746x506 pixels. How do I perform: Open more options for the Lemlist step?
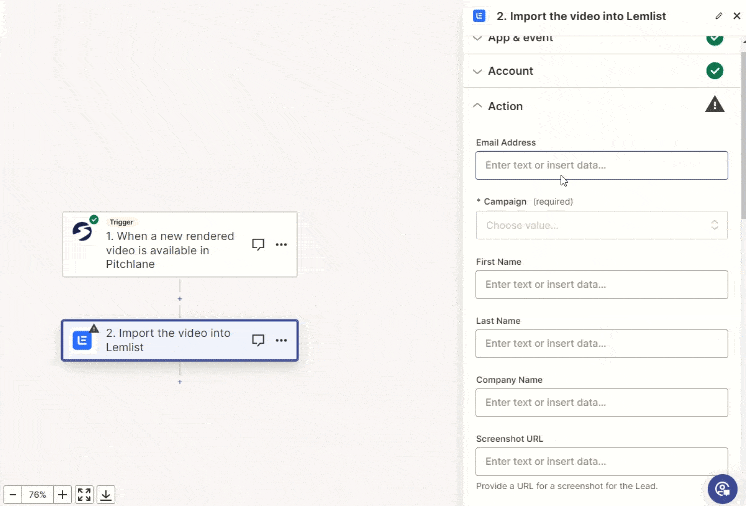click(281, 340)
